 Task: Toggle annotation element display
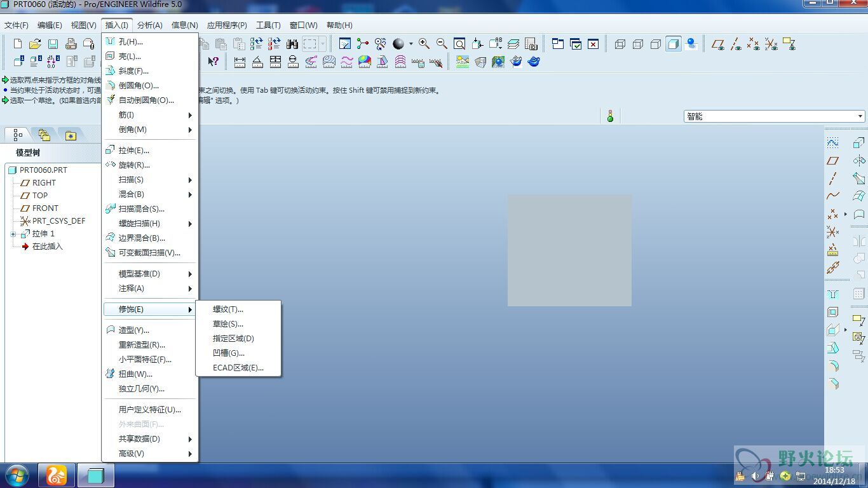tap(789, 44)
